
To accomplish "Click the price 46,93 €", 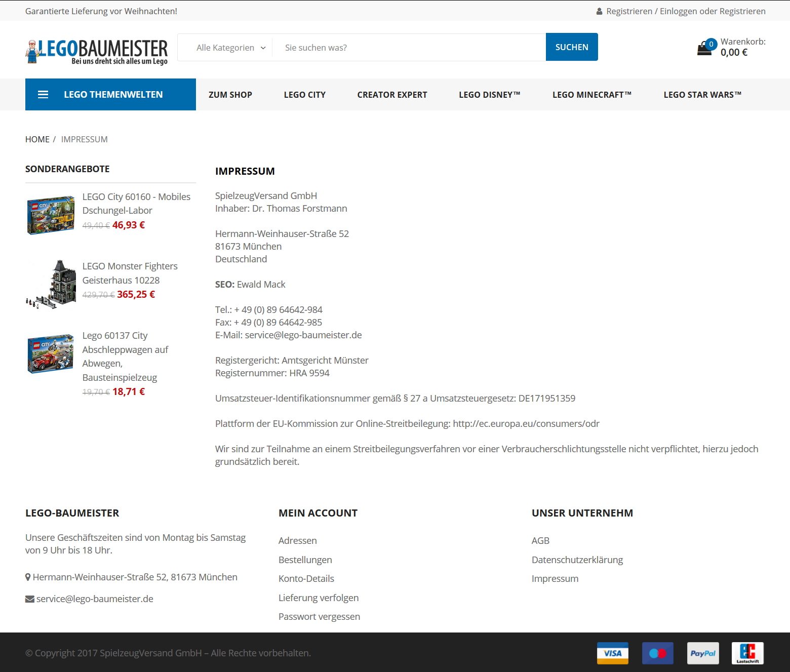I will pyautogui.click(x=129, y=225).
